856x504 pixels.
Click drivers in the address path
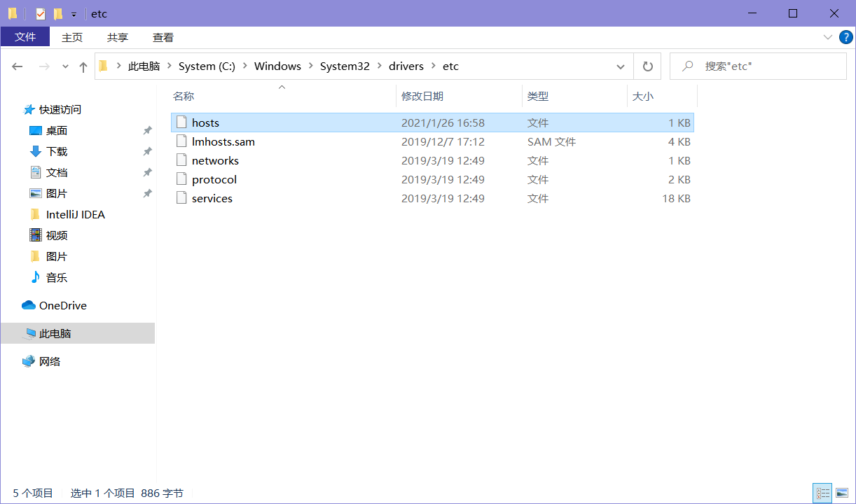(x=406, y=66)
